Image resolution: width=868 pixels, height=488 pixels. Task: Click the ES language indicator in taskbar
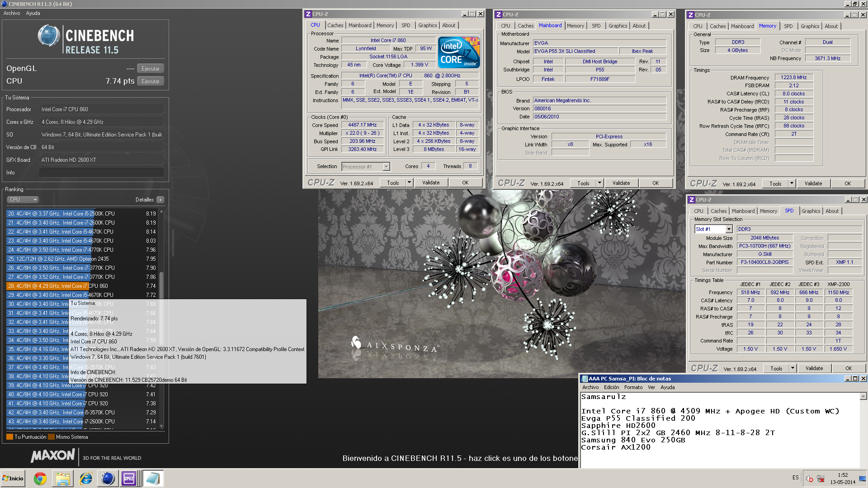coord(795,478)
